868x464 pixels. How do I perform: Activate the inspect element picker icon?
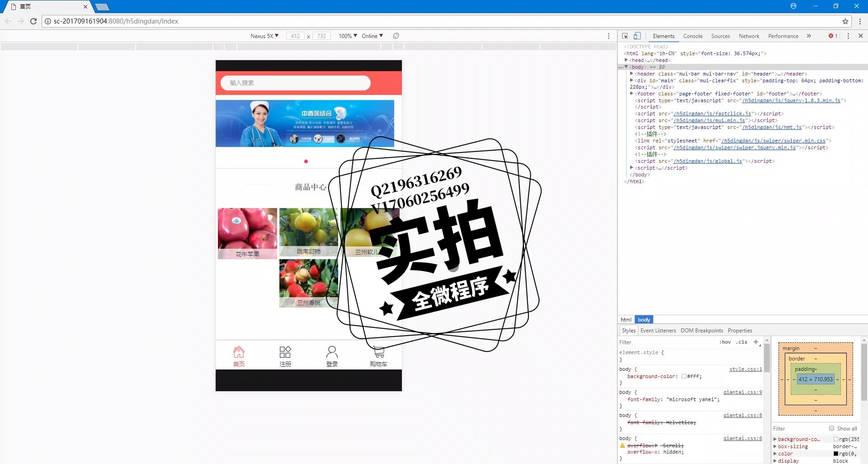(625, 36)
